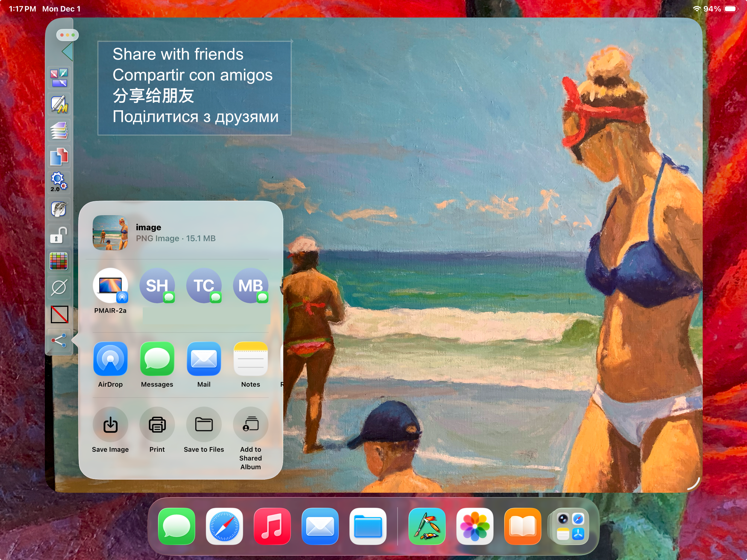
Task: Click 'PNG Image · 15.1 MB' text
Action: (176, 238)
